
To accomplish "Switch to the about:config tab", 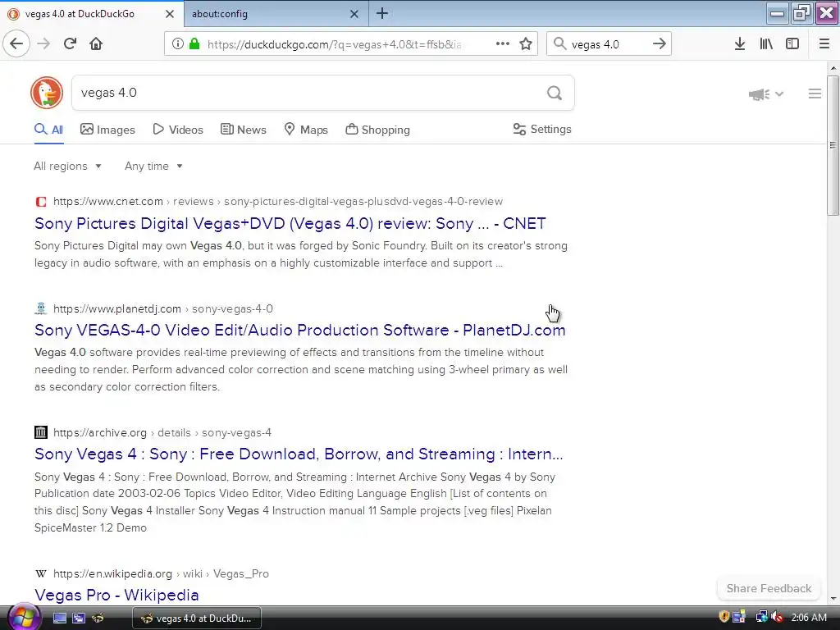I will (276, 13).
